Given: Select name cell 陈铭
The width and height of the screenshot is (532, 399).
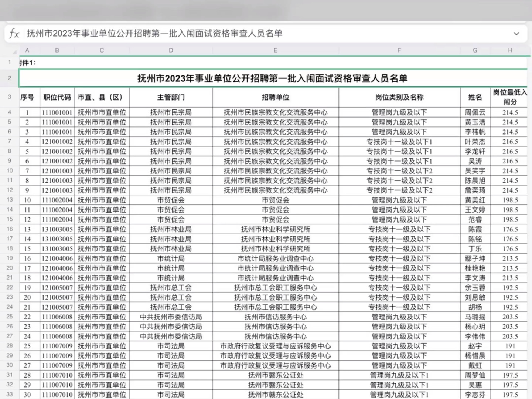Looking at the screenshot, I should tap(475, 239).
